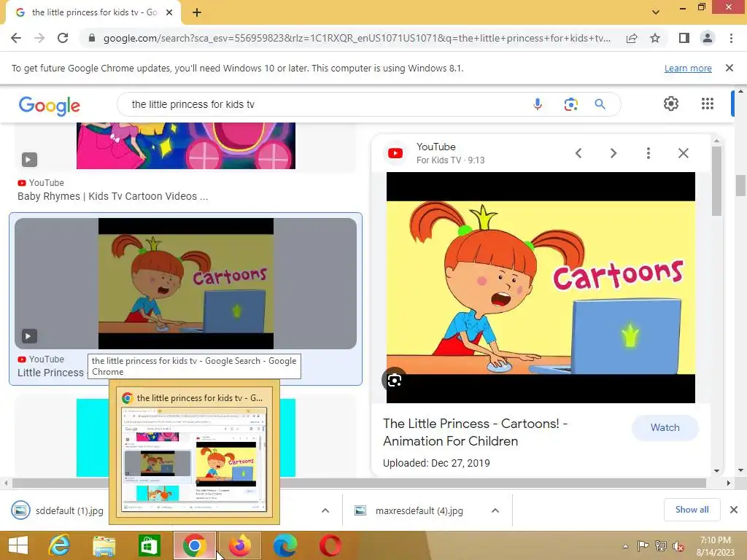Open more options in video preview panel
This screenshot has width=747, height=560.
click(x=649, y=153)
